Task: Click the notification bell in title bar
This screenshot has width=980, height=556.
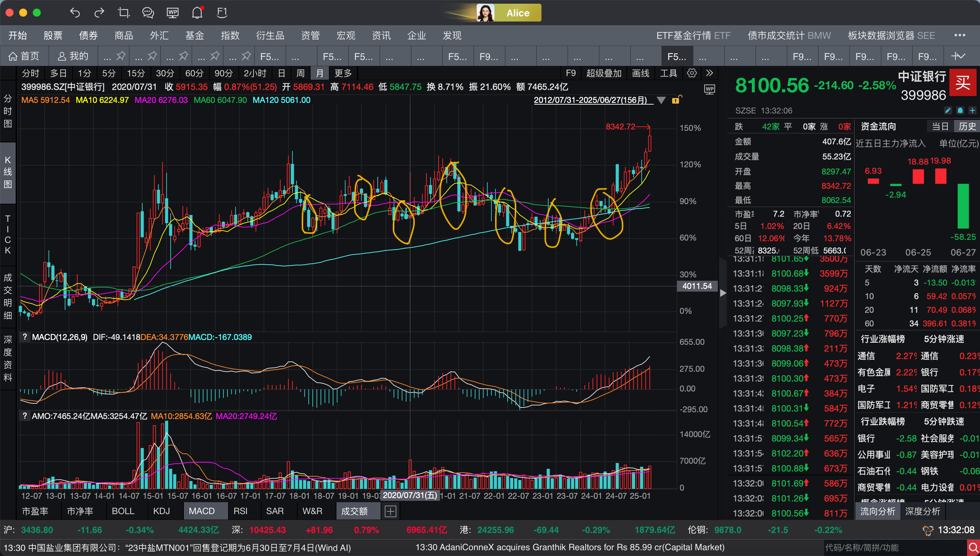Action: tap(197, 13)
